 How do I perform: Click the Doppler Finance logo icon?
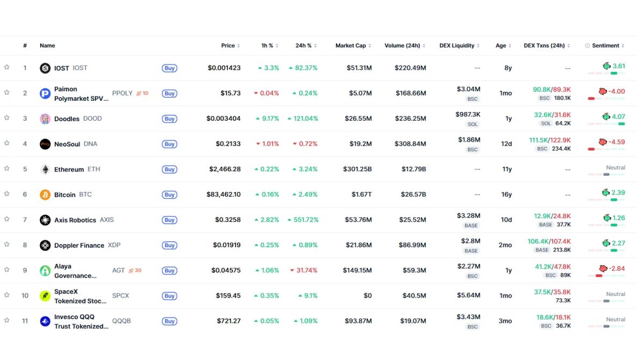coord(45,245)
